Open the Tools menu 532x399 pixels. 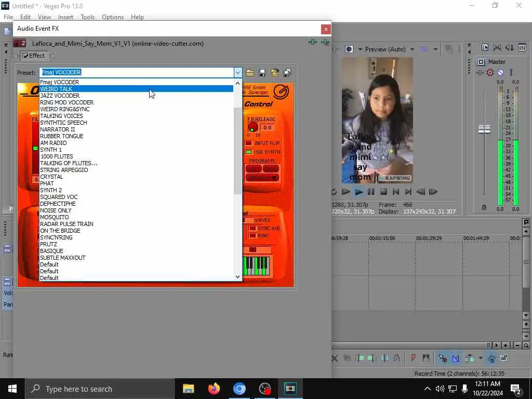click(x=87, y=17)
